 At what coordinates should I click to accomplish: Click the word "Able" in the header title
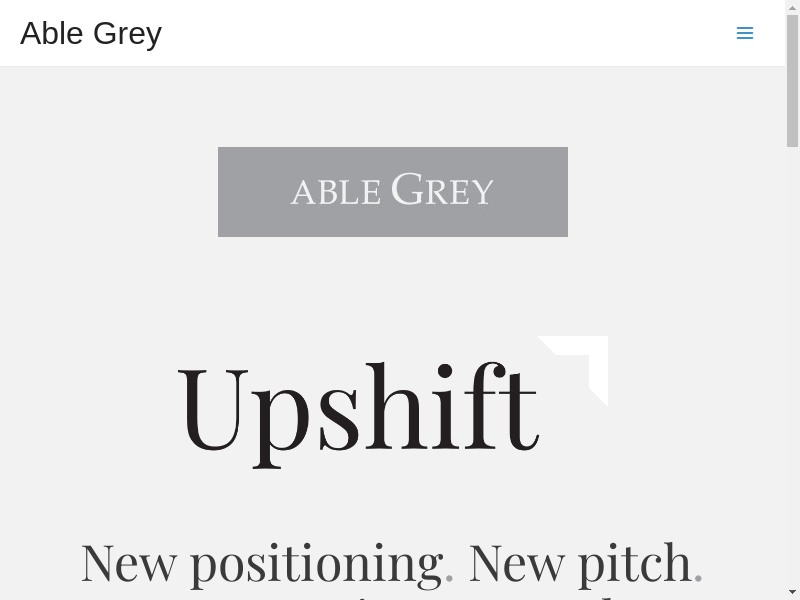pyautogui.click(x=52, y=33)
